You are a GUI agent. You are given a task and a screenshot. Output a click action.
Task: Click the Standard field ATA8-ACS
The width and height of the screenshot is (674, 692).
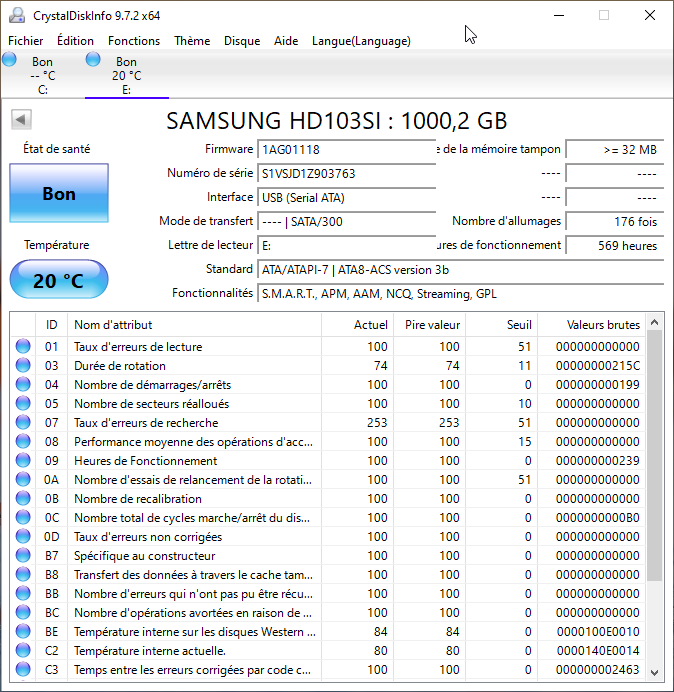point(460,270)
